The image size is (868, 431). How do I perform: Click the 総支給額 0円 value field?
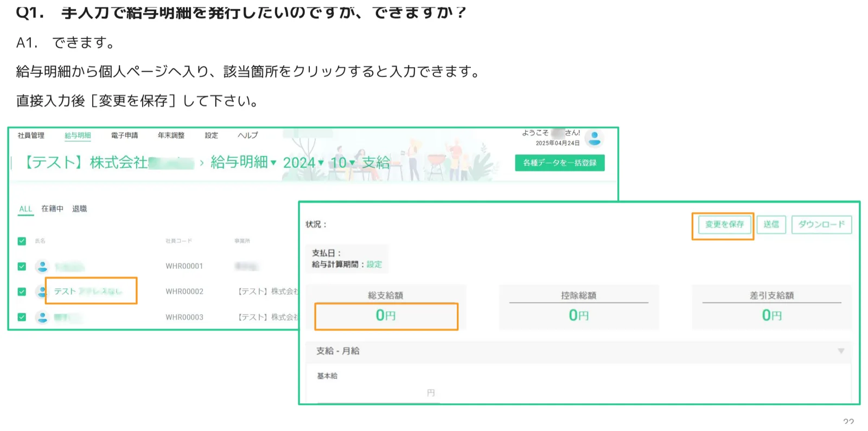386,316
